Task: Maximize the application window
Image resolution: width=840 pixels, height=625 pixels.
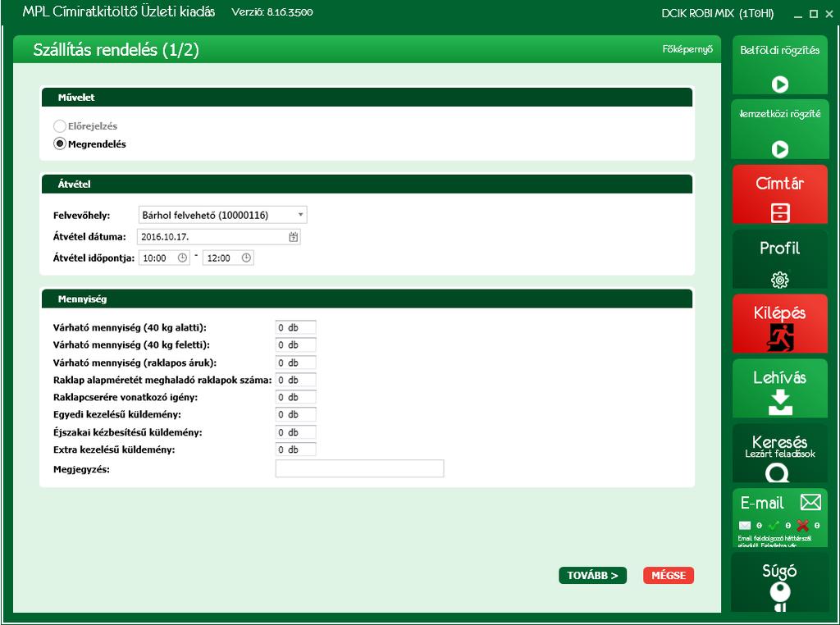Action: click(814, 14)
